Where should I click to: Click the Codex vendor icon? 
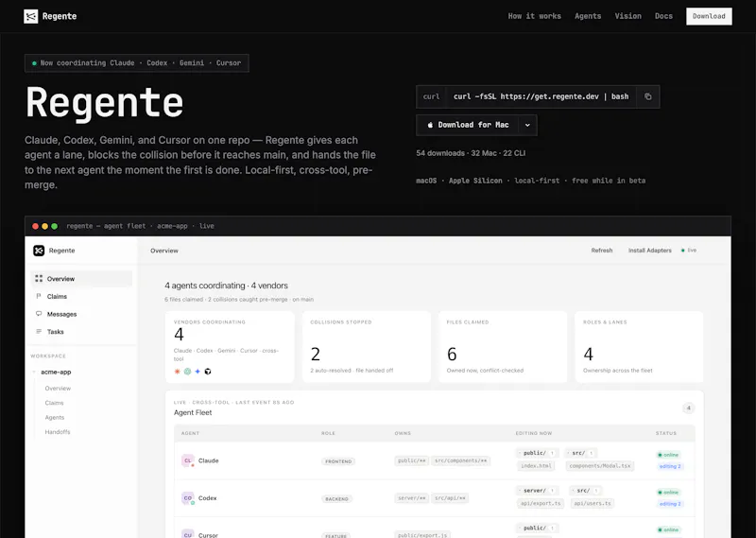187,372
